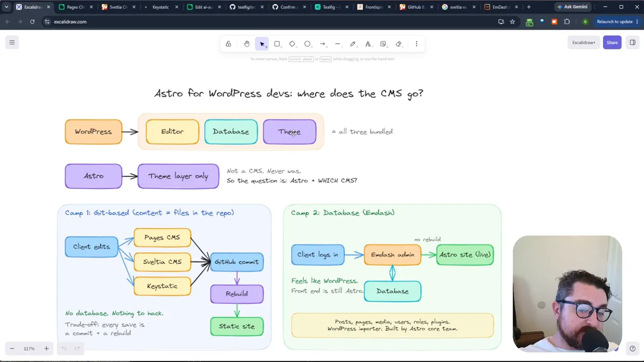Select the yellow Editor box
Screen dimensions: 644x362
point(173,132)
